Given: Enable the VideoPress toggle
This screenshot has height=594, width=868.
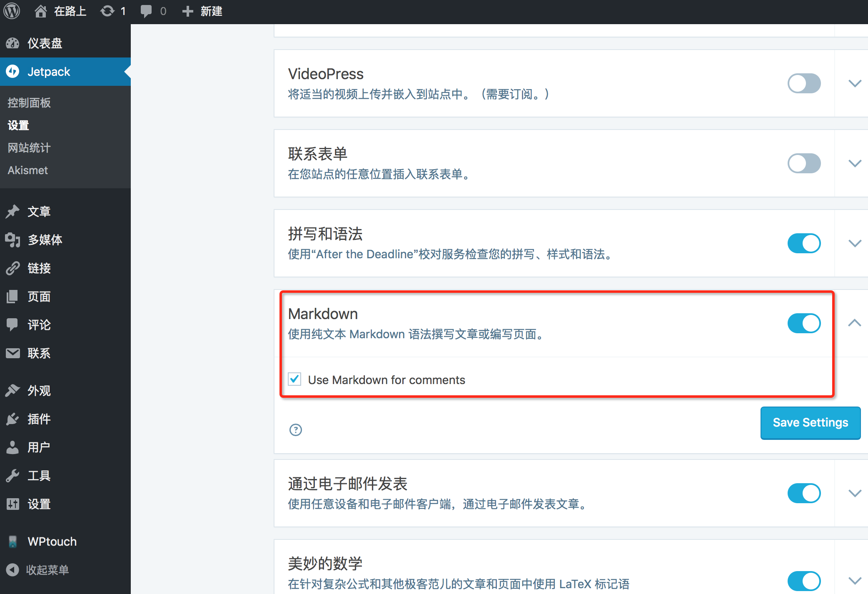Looking at the screenshot, I should (x=803, y=83).
